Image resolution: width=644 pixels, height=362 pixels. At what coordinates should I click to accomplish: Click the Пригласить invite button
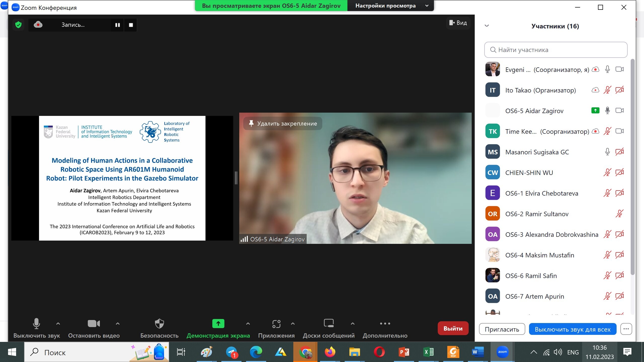pos(502,329)
